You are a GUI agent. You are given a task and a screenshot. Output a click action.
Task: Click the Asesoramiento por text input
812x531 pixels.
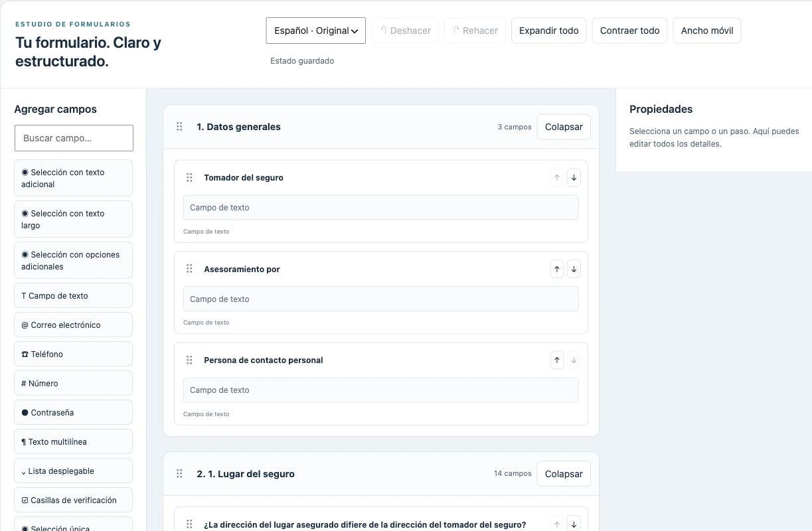coord(381,299)
